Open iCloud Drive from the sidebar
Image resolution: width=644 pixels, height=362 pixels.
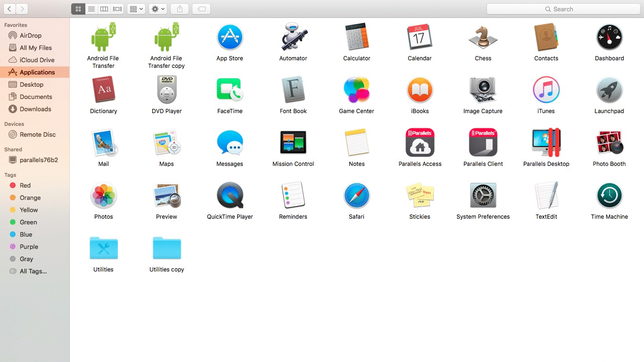click(37, 60)
